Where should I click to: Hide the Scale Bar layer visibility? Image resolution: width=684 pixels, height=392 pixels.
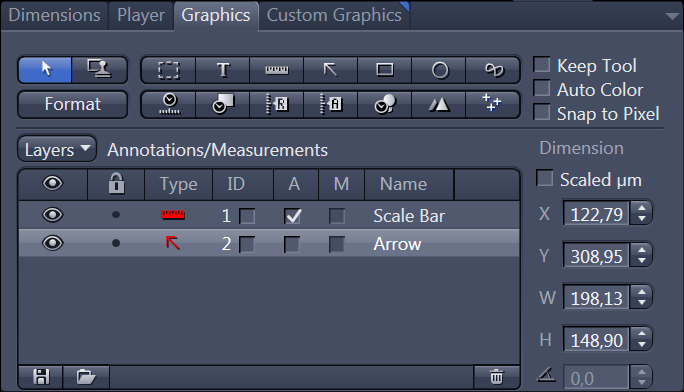53,215
